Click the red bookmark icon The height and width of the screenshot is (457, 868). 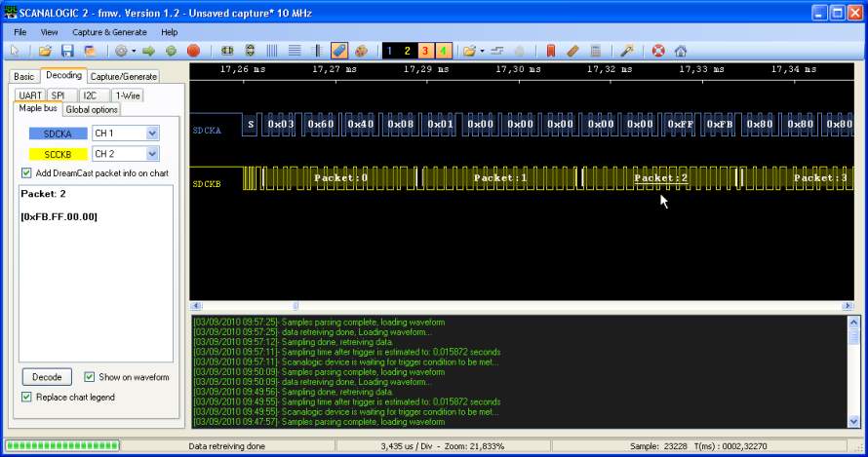click(x=551, y=51)
